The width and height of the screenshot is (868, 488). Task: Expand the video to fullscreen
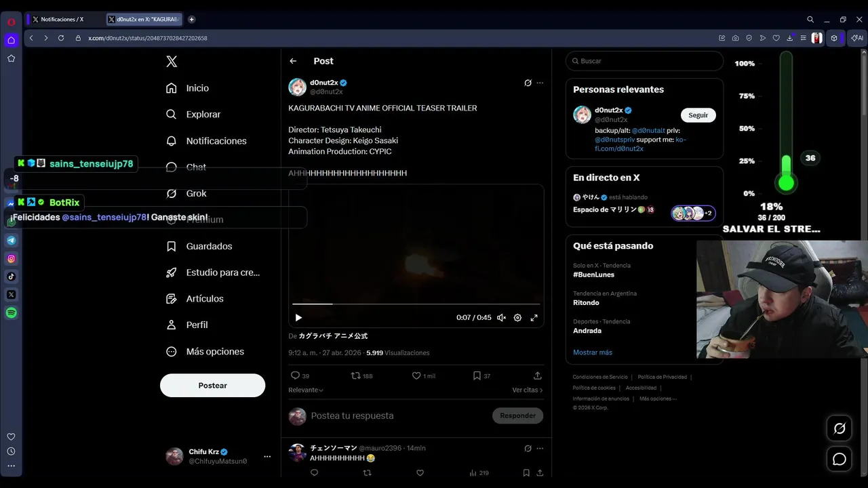click(534, 317)
